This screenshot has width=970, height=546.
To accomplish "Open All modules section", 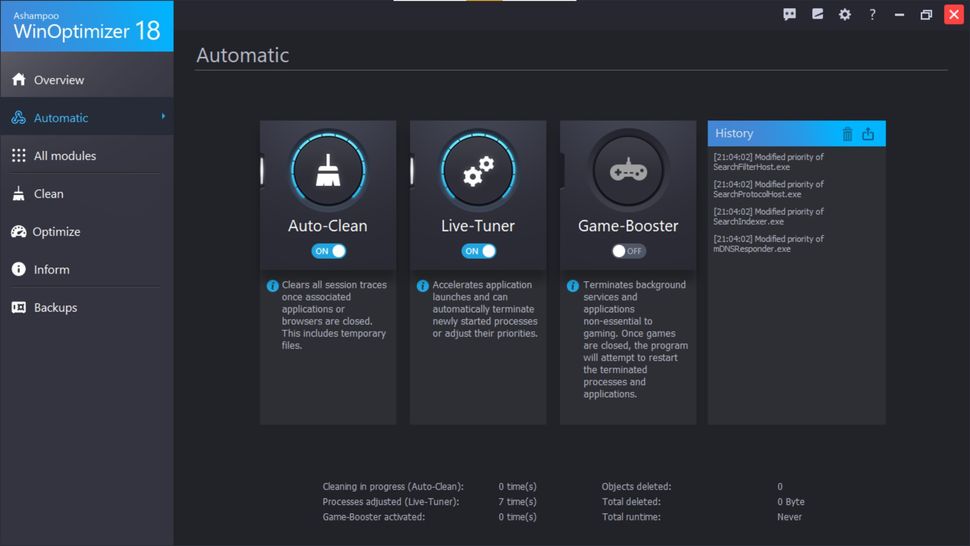I will click(87, 155).
